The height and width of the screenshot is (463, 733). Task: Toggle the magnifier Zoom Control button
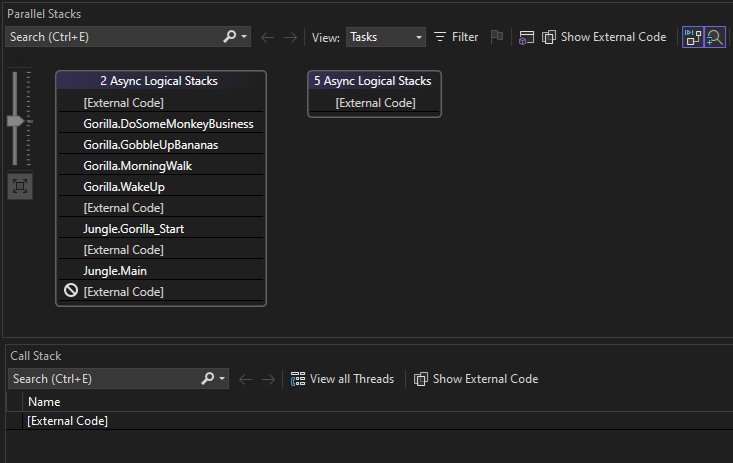[715, 37]
